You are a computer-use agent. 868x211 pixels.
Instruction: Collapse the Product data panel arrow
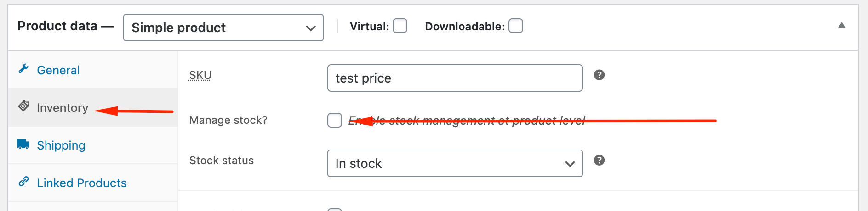(842, 25)
